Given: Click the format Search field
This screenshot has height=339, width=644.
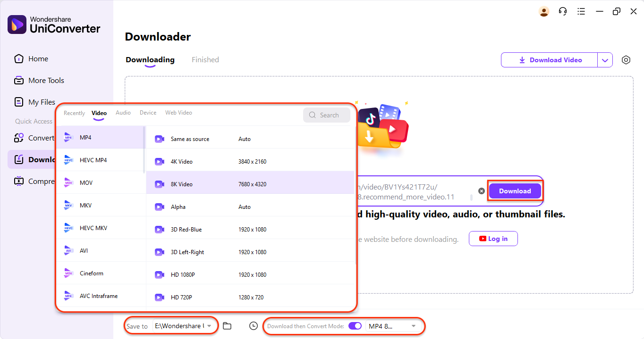Looking at the screenshot, I should pyautogui.click(x=327, y=115).
